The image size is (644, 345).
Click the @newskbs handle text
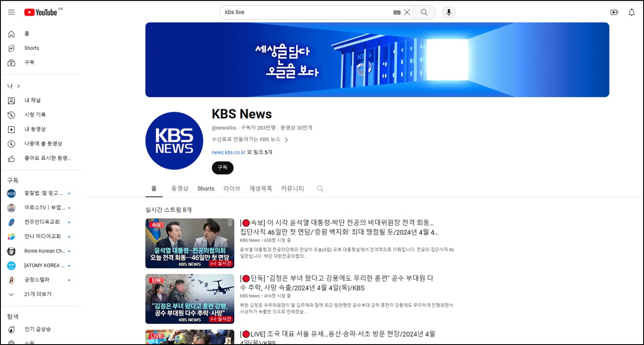[224, 128]
